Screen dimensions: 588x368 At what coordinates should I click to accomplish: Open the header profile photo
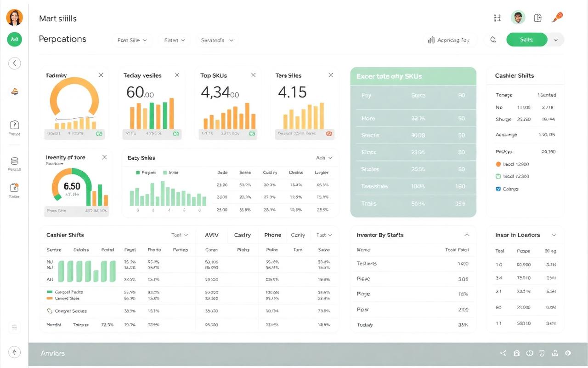click(x=518, y=17)
